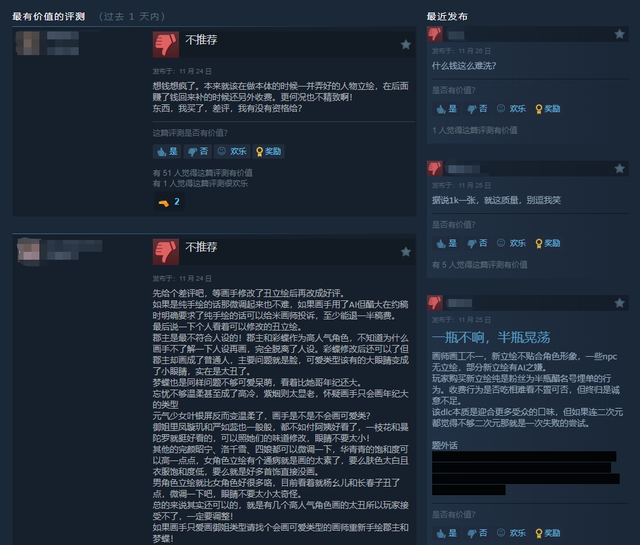Click the thumbs-down icon on the second 不推荐 review

coord(166,252)
